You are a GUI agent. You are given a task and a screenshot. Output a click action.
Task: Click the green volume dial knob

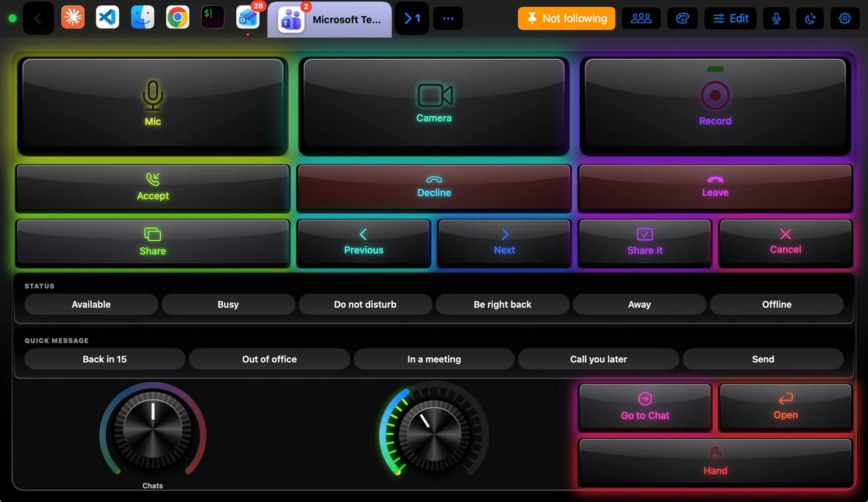pyautogui.click(x=433, y=435)
